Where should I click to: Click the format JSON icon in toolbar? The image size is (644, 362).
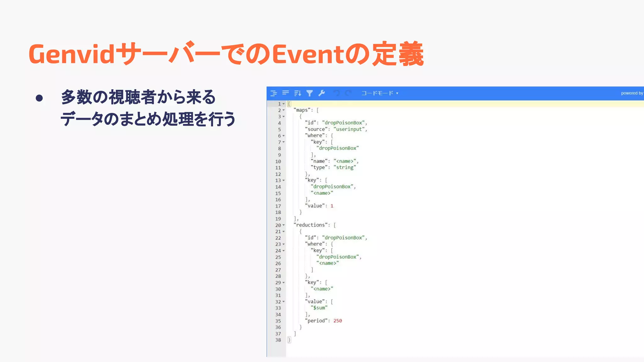pyautogui.click(x=274, y=93)
